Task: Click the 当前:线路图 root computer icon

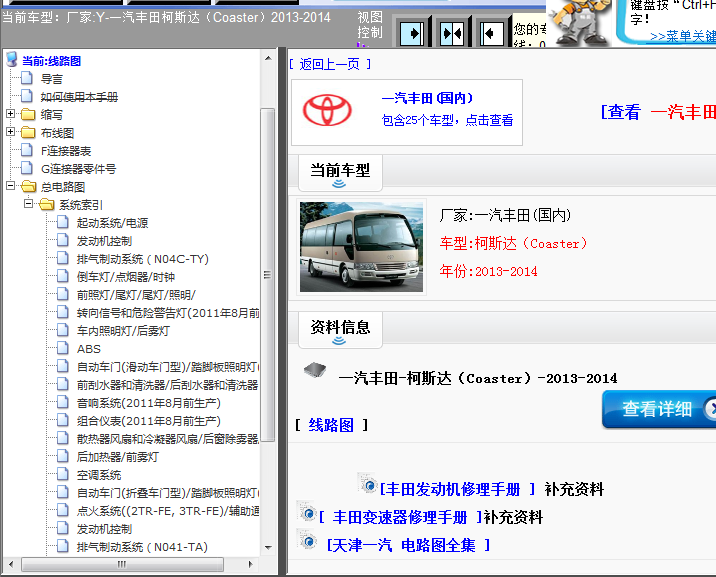Action: pos(12,60)
